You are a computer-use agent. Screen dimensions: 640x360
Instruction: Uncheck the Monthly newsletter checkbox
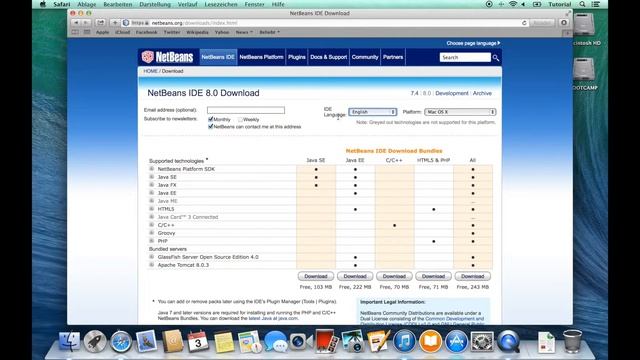click(211, 119)
